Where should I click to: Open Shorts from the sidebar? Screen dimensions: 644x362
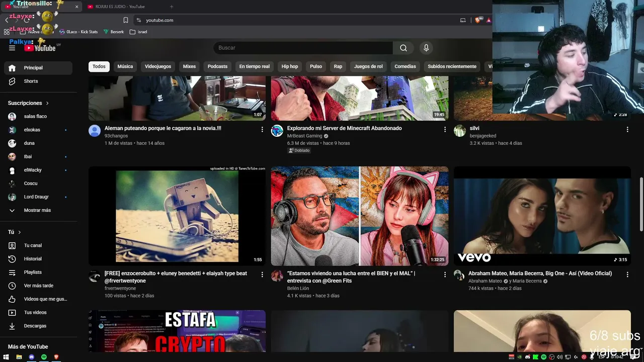pyautogui.click(x=38, y=81)
